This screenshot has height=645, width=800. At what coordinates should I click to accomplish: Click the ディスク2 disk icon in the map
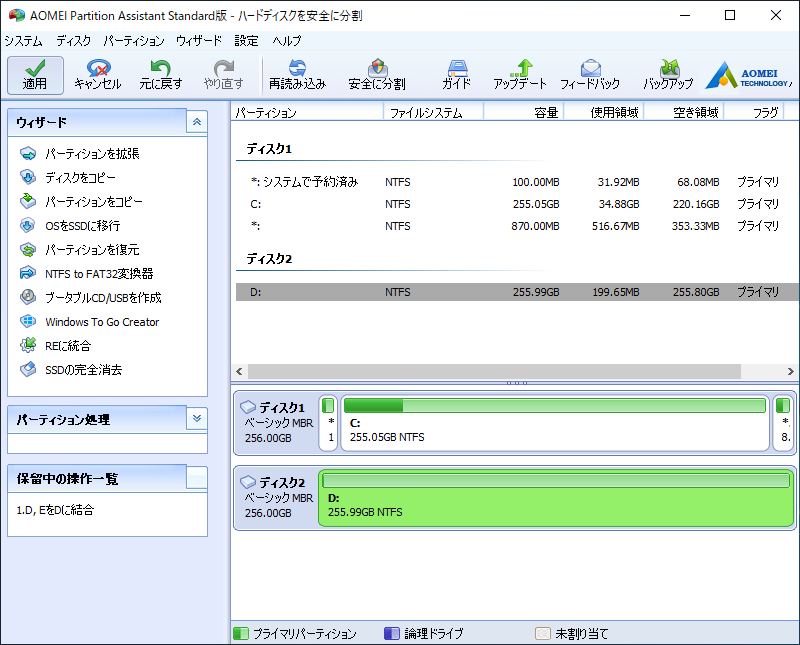click(248, 482)
